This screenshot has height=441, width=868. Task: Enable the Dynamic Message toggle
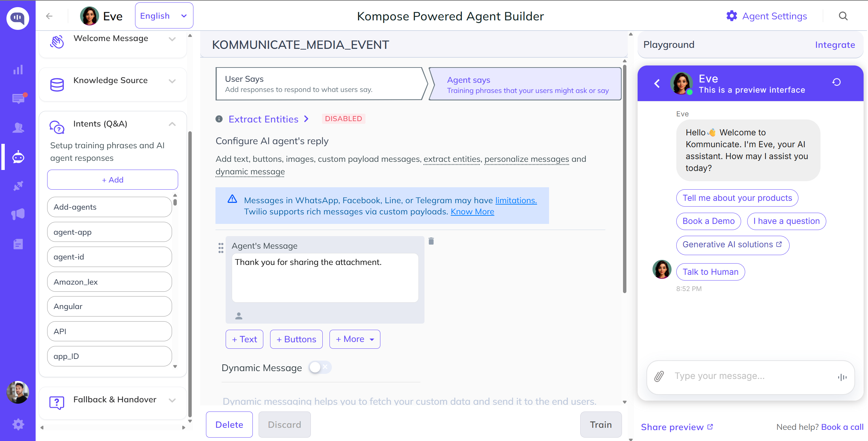tap(320, 367)
